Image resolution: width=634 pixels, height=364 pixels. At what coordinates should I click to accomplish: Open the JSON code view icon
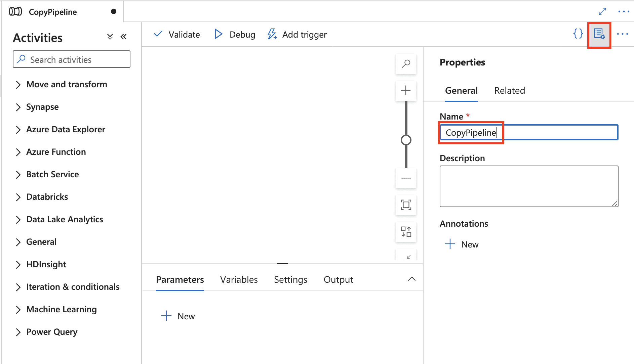[x=578, y=34]
